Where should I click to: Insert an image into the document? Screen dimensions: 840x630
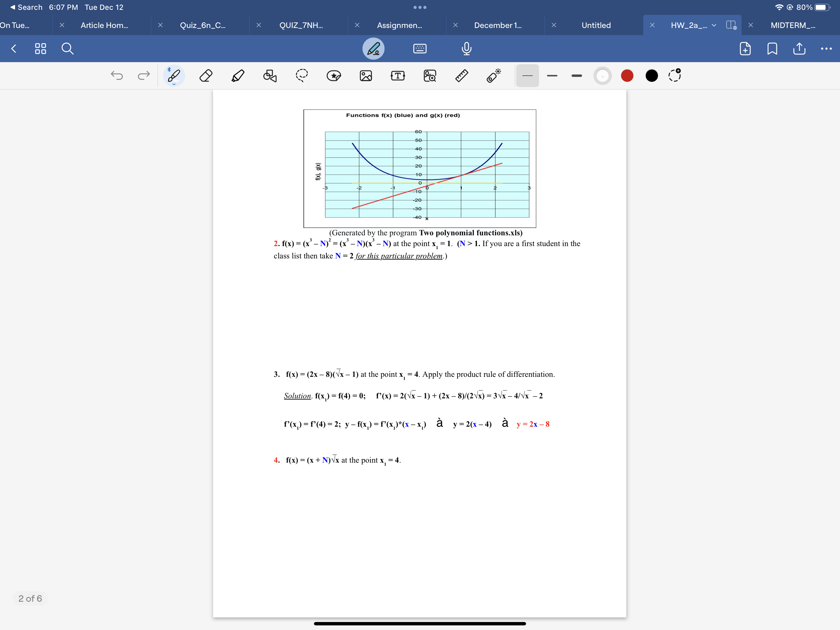[x=366, y=76]
